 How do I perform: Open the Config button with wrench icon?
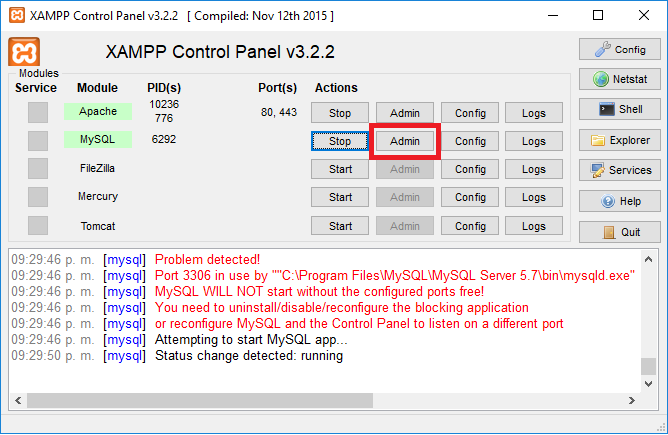619,49
